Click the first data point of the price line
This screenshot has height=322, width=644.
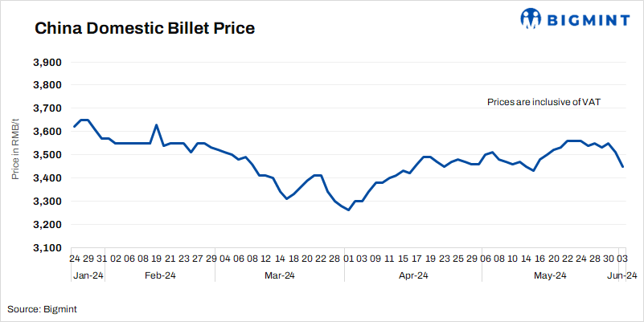[x=74, y=127]
